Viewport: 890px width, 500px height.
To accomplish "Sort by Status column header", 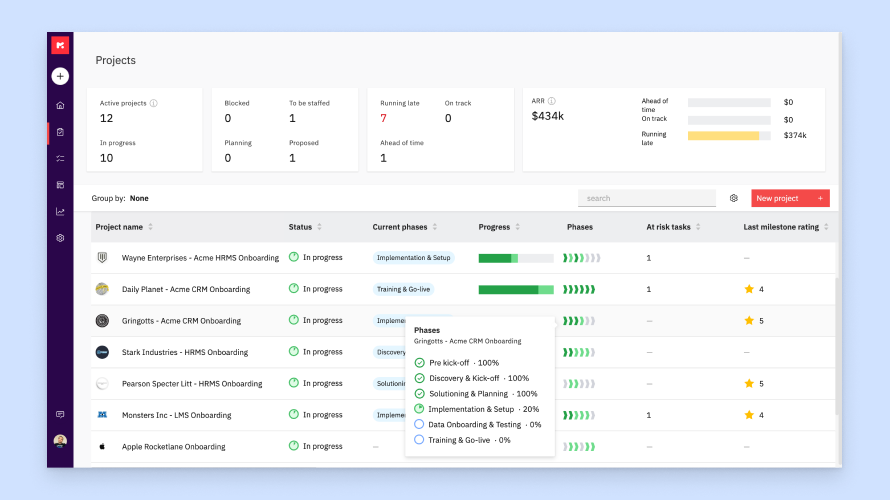I will tap(306, 227).
